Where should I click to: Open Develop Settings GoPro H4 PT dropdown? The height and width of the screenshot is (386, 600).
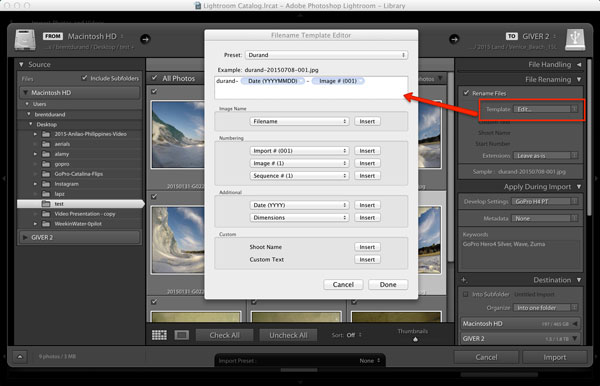tap(545, 202)
